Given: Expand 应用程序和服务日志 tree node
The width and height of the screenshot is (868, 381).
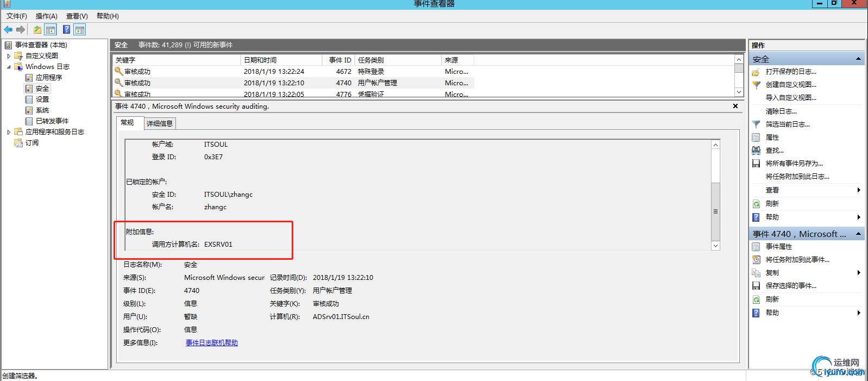Looking at the screenshot, I should (x=9, y=132).
